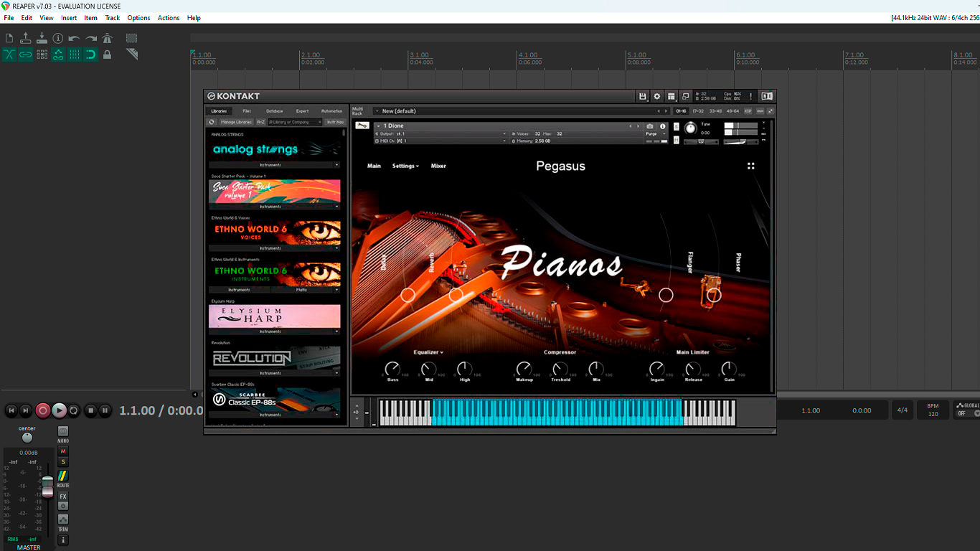980x551 pixels.
Task: Click the master pan center knob
Action: 27,438
